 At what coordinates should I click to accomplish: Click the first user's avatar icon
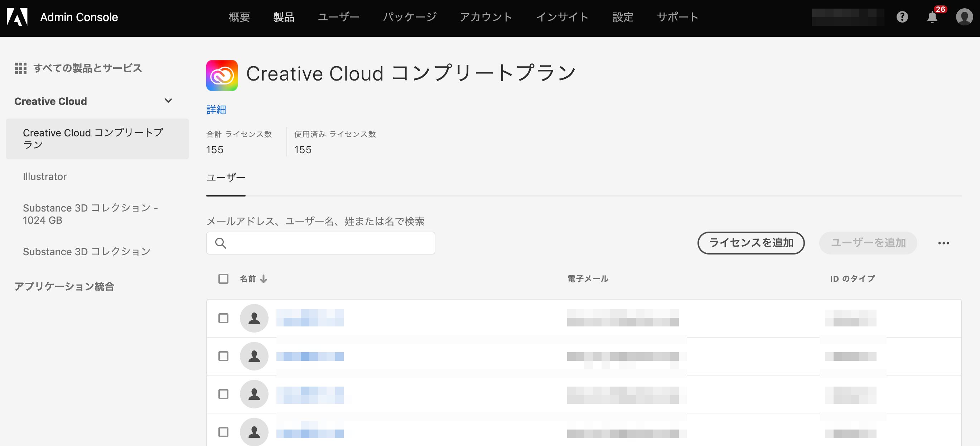pyautogui.click(x=254, y=318)
